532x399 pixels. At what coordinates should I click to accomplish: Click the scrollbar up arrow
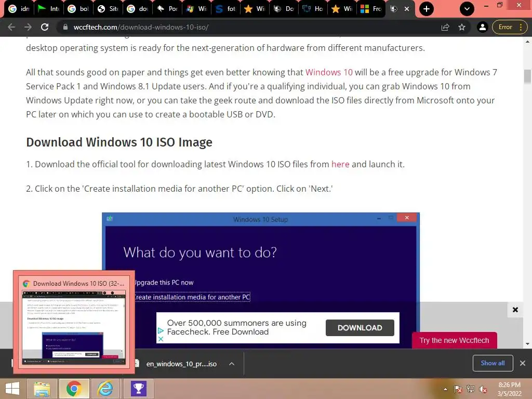coord(527,42)
